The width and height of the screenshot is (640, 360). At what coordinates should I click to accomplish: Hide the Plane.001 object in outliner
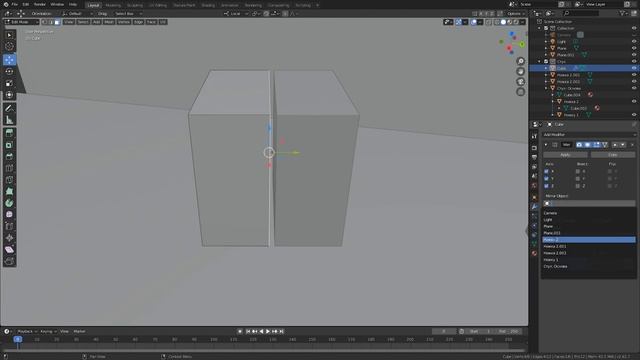pos(634,55)
